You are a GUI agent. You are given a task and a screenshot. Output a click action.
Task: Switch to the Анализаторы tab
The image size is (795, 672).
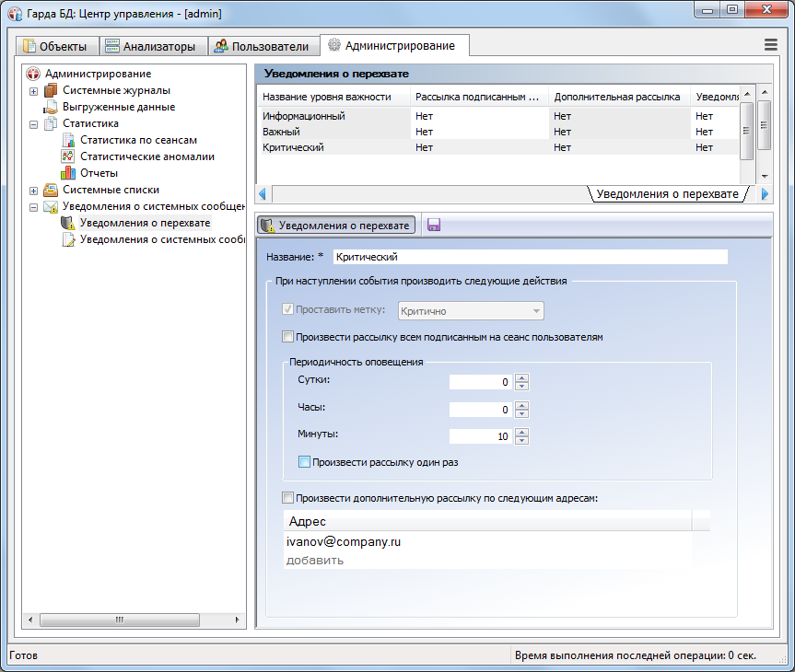tap(154, 46)
